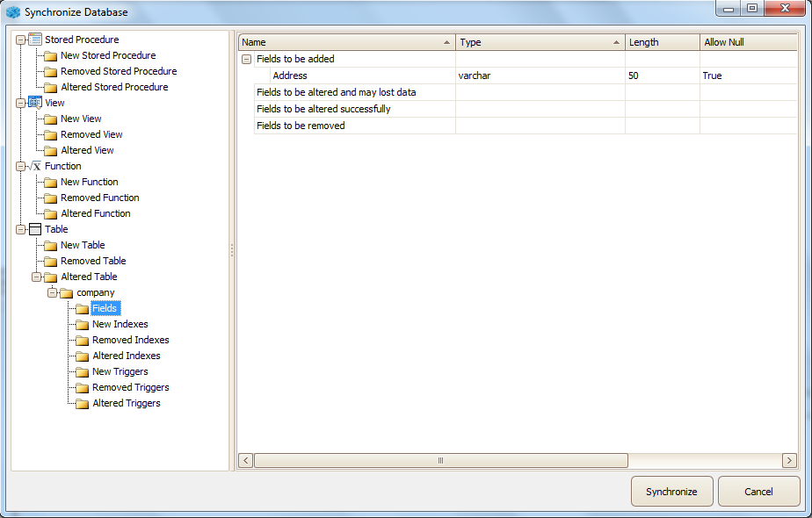This screenshot has width=812, height=518.
Task: Click the Synchronize button
Action: 671,491
